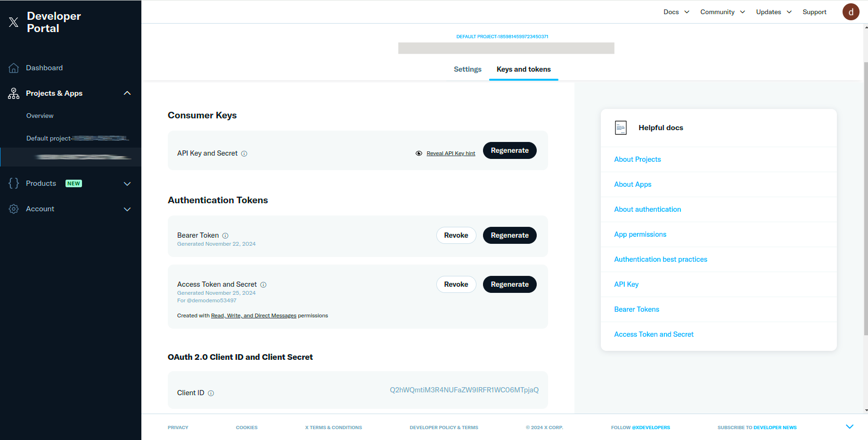Revoke the Bearer Token
Viewport: 868px width, 440px height.
point(456,235)
